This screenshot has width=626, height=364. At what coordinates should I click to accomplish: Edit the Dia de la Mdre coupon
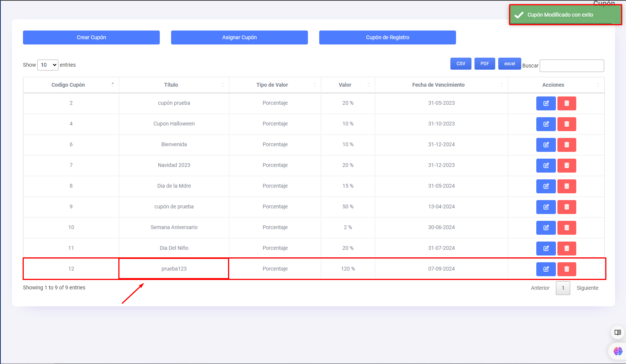pos(546,186)
